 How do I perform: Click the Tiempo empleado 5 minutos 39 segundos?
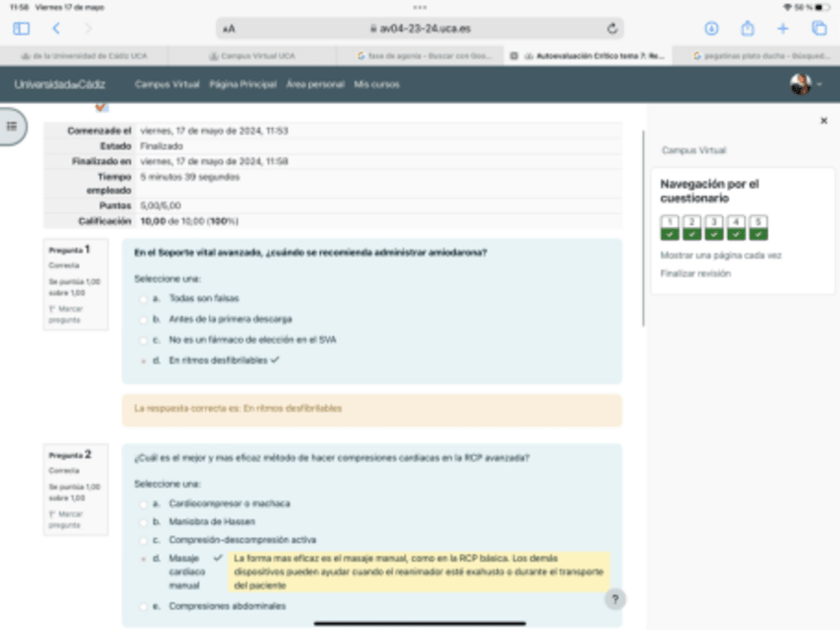189,177
